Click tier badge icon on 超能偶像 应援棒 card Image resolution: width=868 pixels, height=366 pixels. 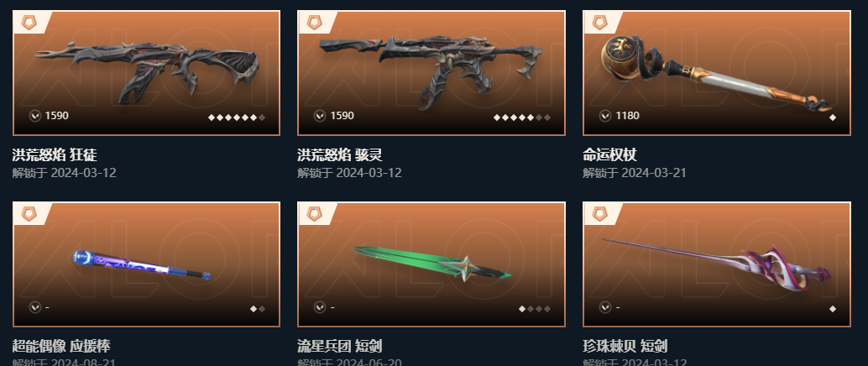pyautogui.click(x=29, y=214)
